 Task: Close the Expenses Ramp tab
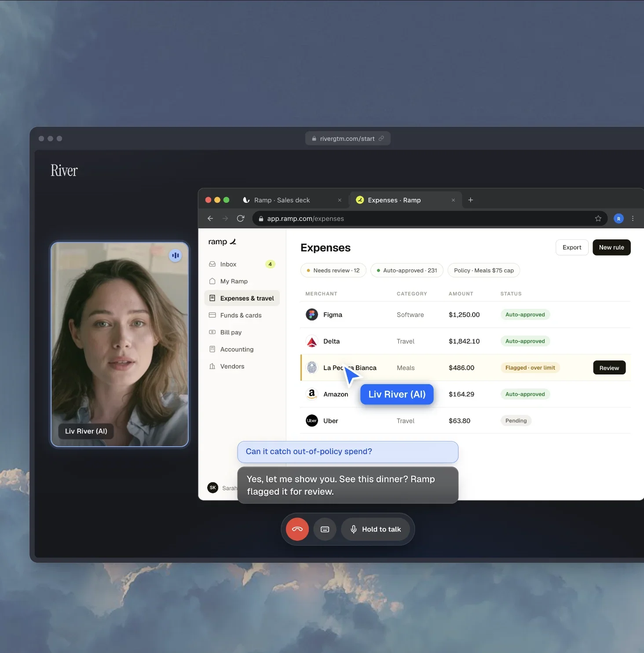[453, 200]
